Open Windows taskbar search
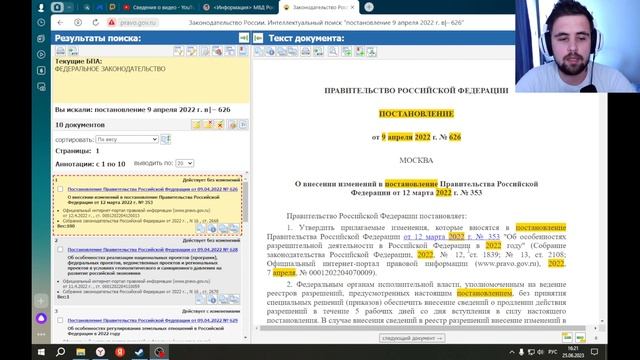Viewport: 640px width, 360px height. point(60,352)
